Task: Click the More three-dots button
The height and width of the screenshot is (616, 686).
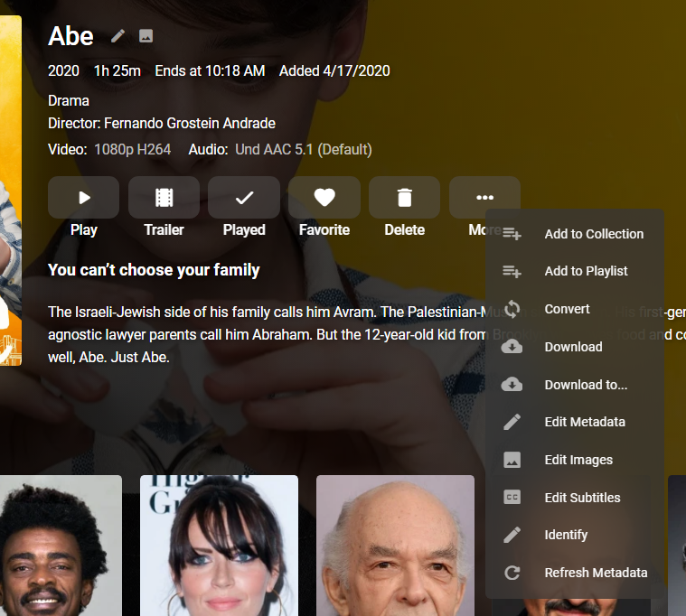Action: pos(484,198)
